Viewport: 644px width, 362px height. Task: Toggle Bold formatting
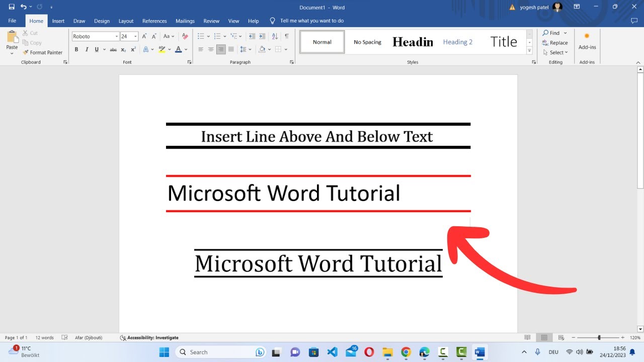(x=76, y=49)
